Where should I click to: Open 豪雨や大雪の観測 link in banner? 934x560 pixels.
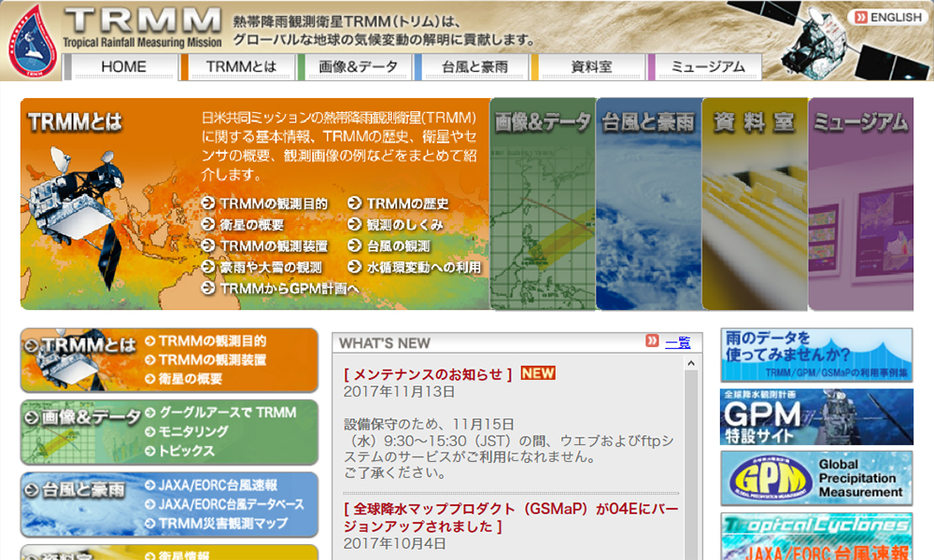271,267
